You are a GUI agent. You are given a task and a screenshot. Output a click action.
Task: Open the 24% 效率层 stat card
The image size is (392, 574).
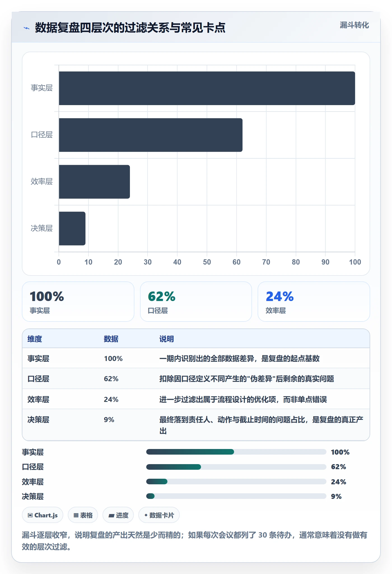point(314,302)
